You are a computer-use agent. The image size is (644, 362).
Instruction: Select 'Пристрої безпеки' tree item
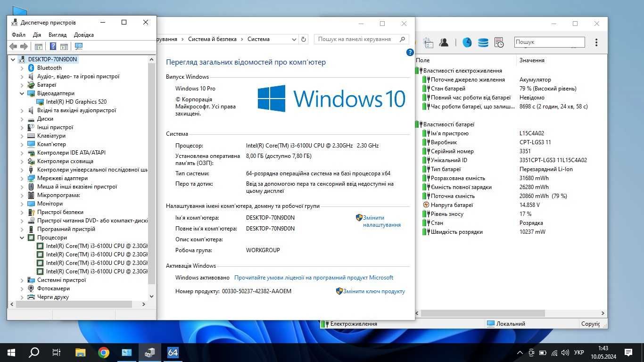click(60, 212)
